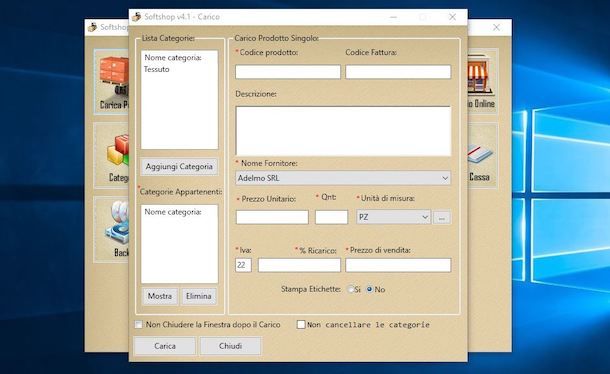
Task: Click the Aggiungi Categoria button
Action: coord(179,167)
